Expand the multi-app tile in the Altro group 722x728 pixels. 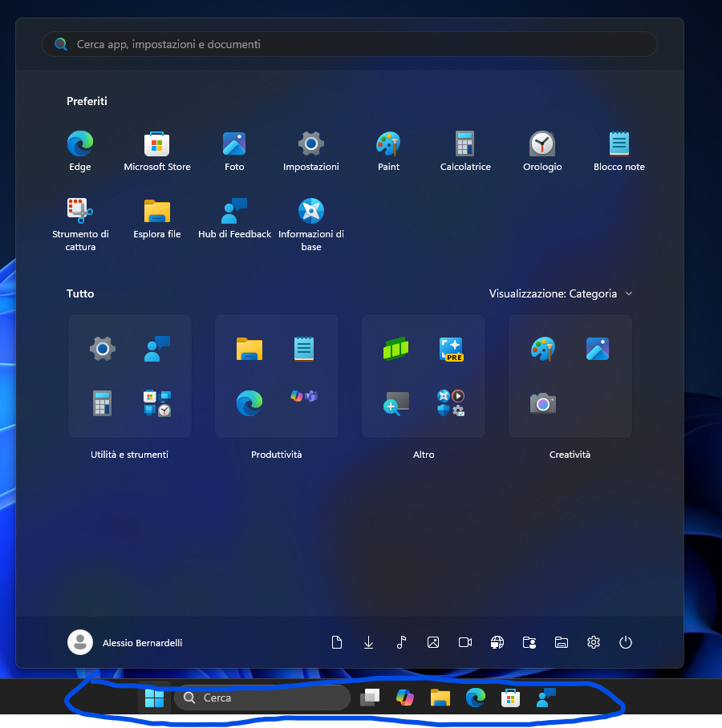(x=451, y=403)
